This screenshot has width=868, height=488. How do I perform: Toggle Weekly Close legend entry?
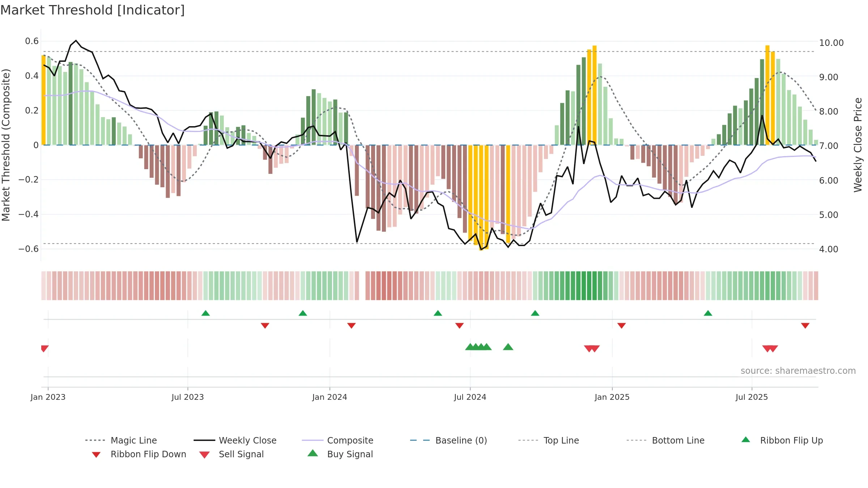235,440
